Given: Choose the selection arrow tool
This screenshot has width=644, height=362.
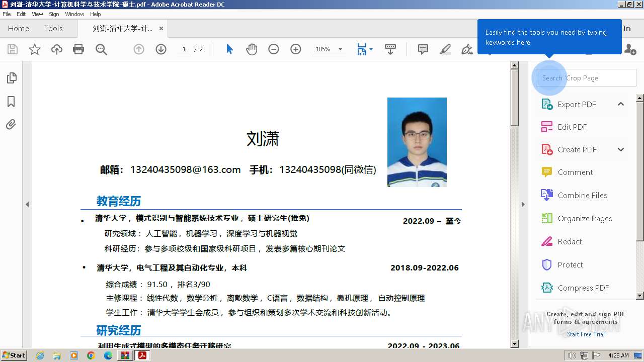Looking at the screenshot, I should 229,49.
